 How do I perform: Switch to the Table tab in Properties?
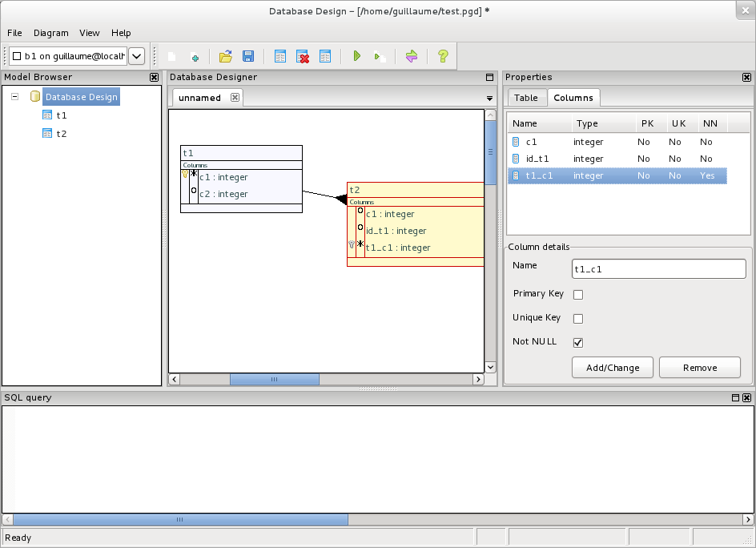[526, 98]
